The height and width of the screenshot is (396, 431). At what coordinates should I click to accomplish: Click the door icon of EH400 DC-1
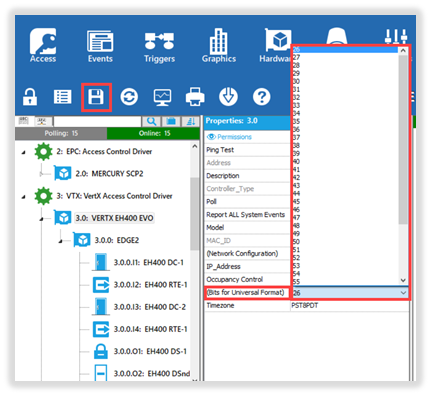click(x=100, y=262)
